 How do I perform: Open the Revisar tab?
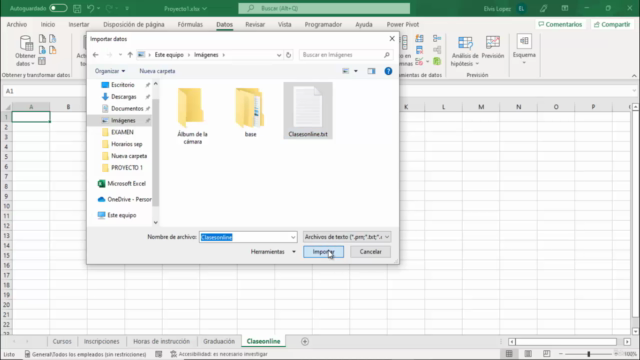tap(255, 24)
